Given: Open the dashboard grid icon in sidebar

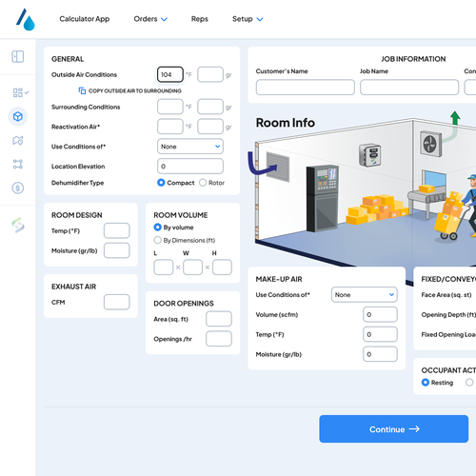Looking at the screenshot, I should [18, 92].
